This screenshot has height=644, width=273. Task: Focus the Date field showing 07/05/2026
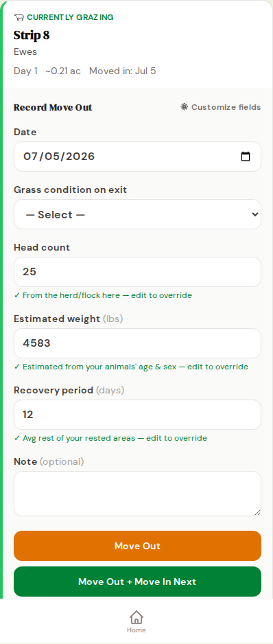tap(137, 157)
